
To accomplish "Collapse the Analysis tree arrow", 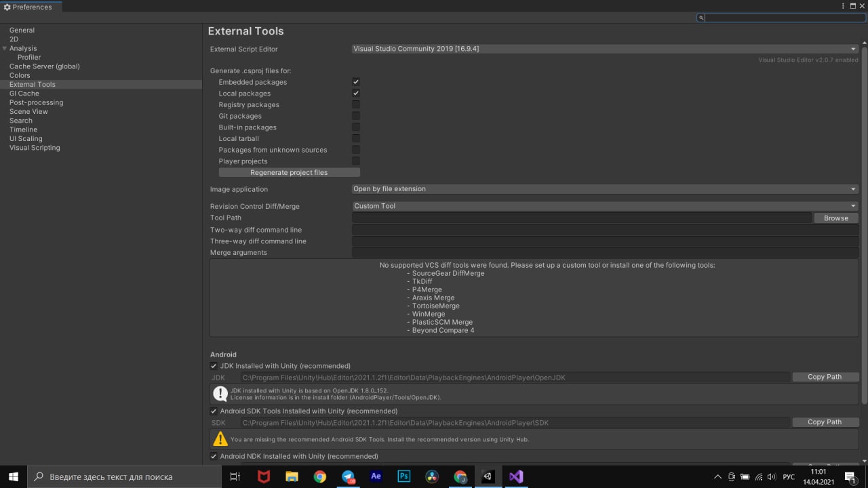I will pos(5,48).
